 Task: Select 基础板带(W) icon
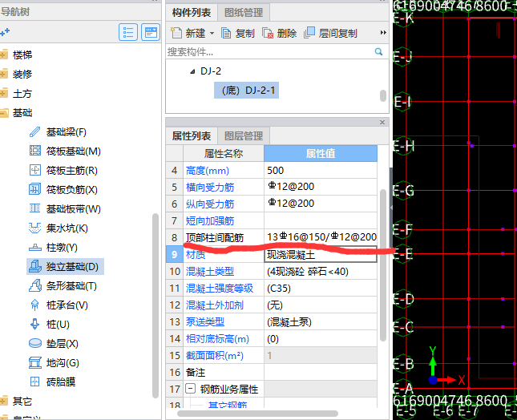tap(34, 208)
